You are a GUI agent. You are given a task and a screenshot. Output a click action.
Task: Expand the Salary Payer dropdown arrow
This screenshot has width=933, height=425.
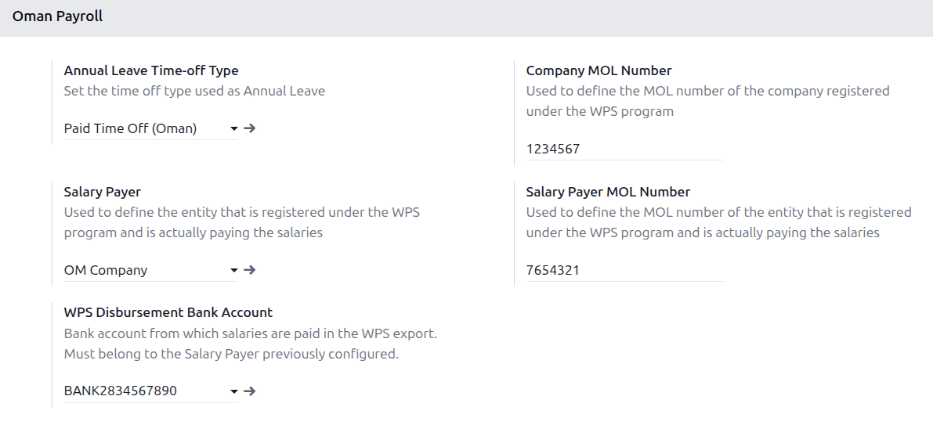234,270
